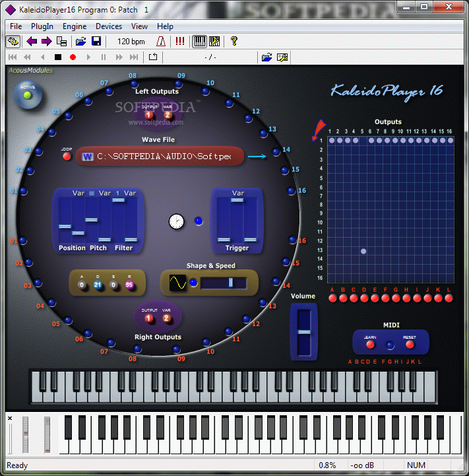Viewport: 469px width, 476px height.
Task: Open player settings wrench icon in transport bar
Action: tap(282, 57)
